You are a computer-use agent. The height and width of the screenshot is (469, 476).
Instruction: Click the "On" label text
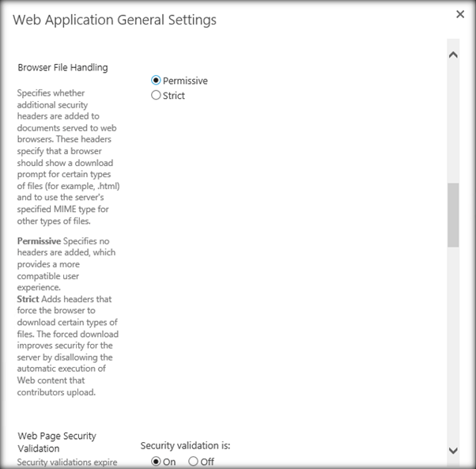pos(169,462)
